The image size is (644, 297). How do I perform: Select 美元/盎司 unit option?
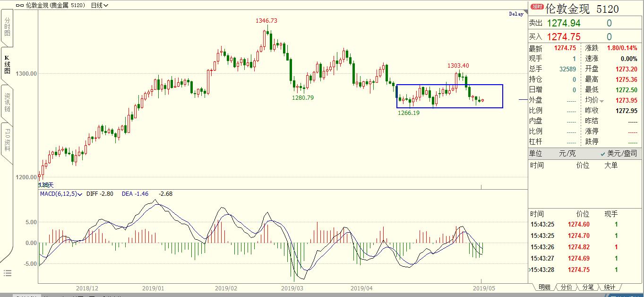(x=618, y=153)
